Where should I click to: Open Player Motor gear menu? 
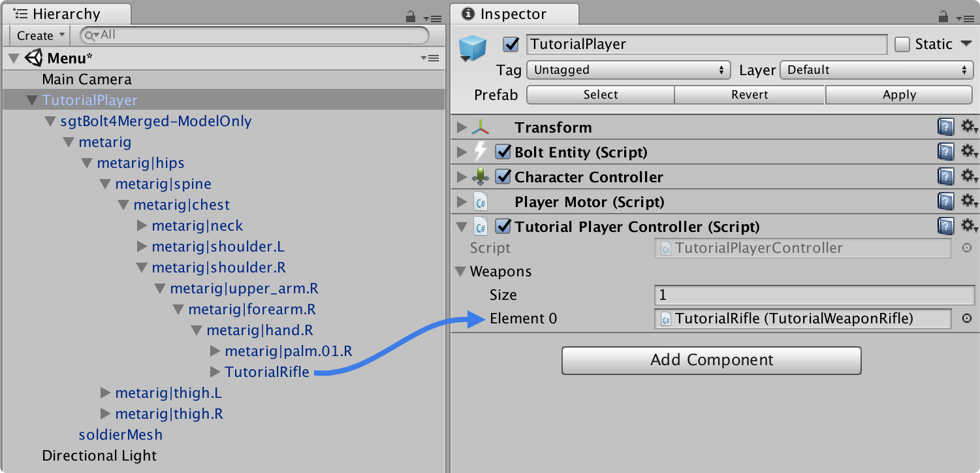[968, 202]
